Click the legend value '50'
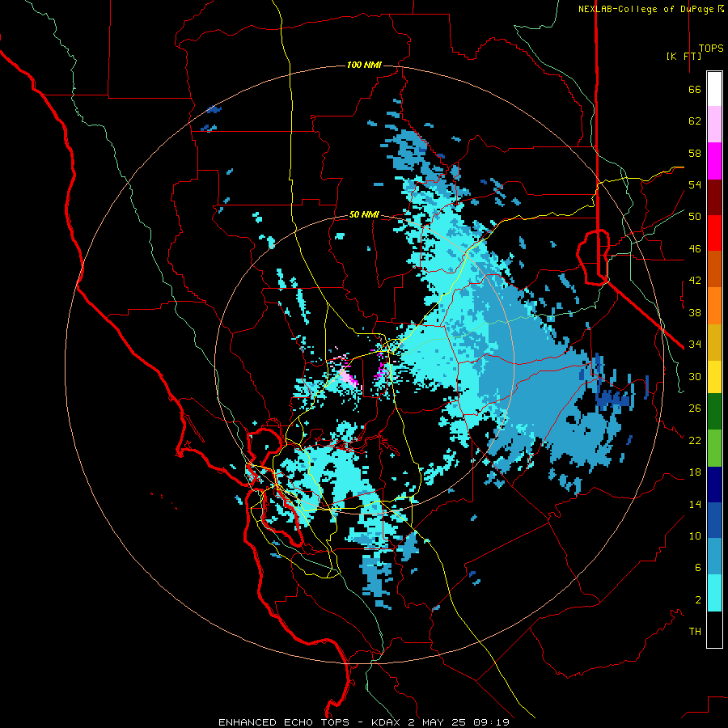Screen dimensions: 728x728 [x=695, y=217]
